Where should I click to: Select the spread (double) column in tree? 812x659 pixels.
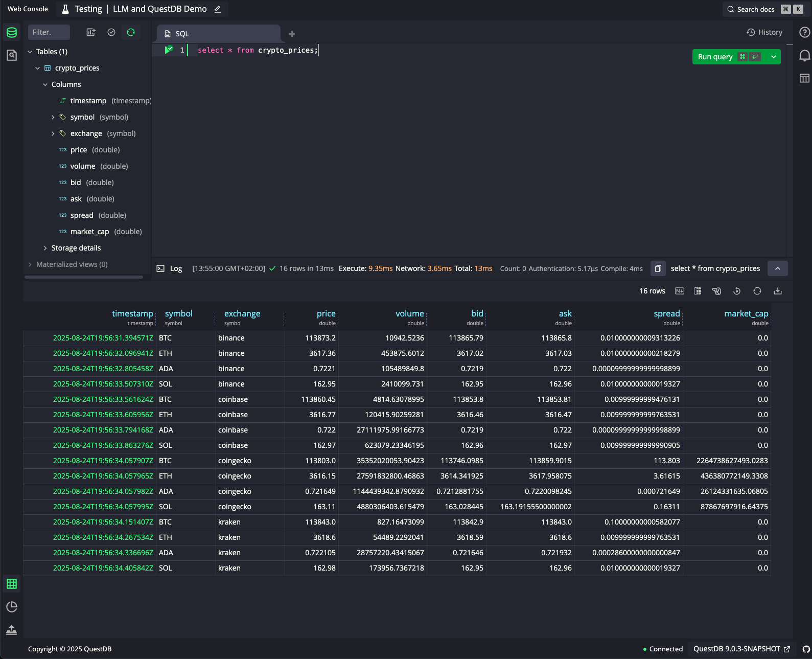click(92, 215)
